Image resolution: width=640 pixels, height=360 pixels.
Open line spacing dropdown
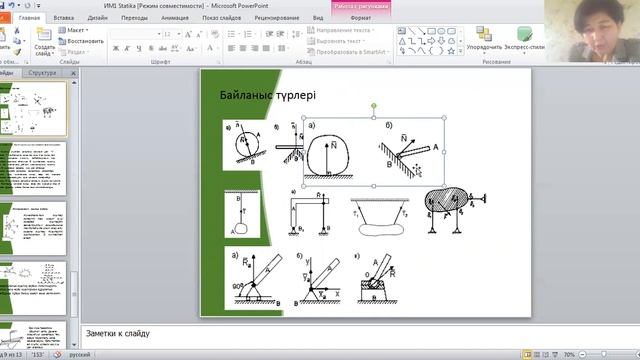(x=297, y=34)
